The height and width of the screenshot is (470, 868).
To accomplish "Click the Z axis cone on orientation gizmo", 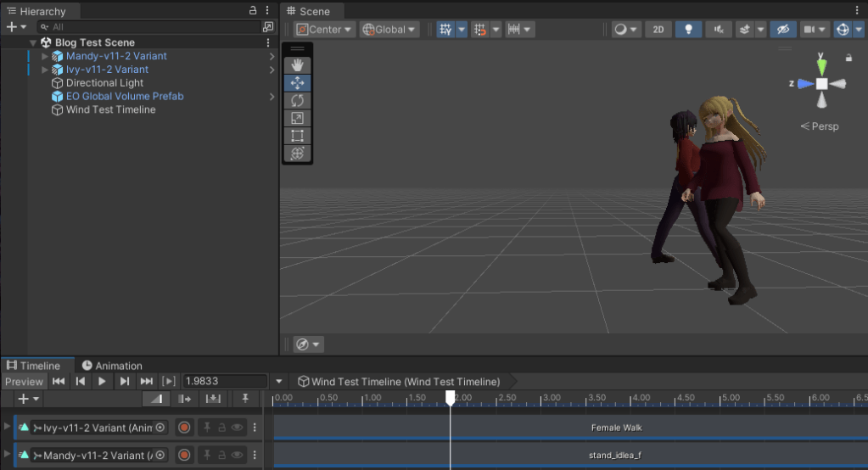I will pos(805,84).
